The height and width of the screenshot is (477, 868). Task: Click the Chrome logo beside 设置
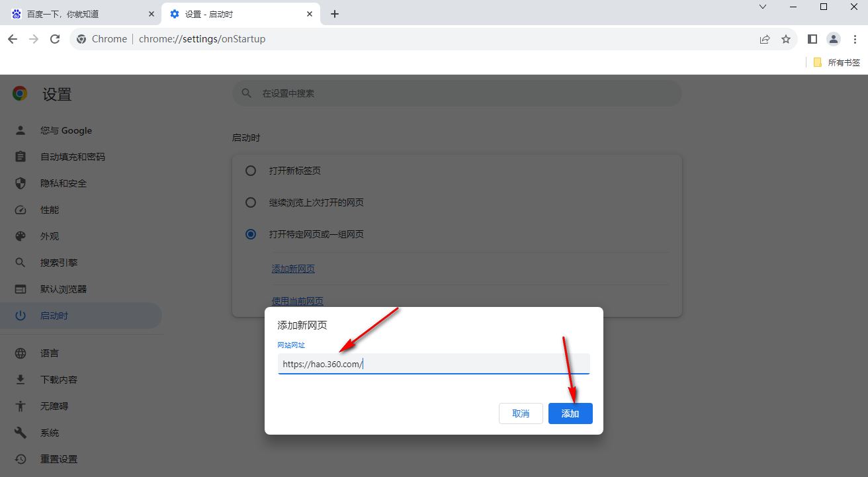click(x=20, y=94)
